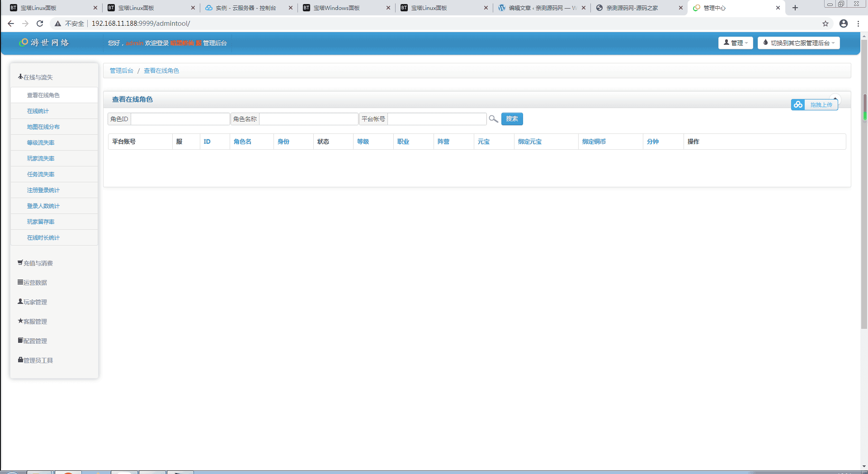Click the browser address bar URL
Image resolution: width=868 pixels, height=474 pixels.
click(141, 24)
